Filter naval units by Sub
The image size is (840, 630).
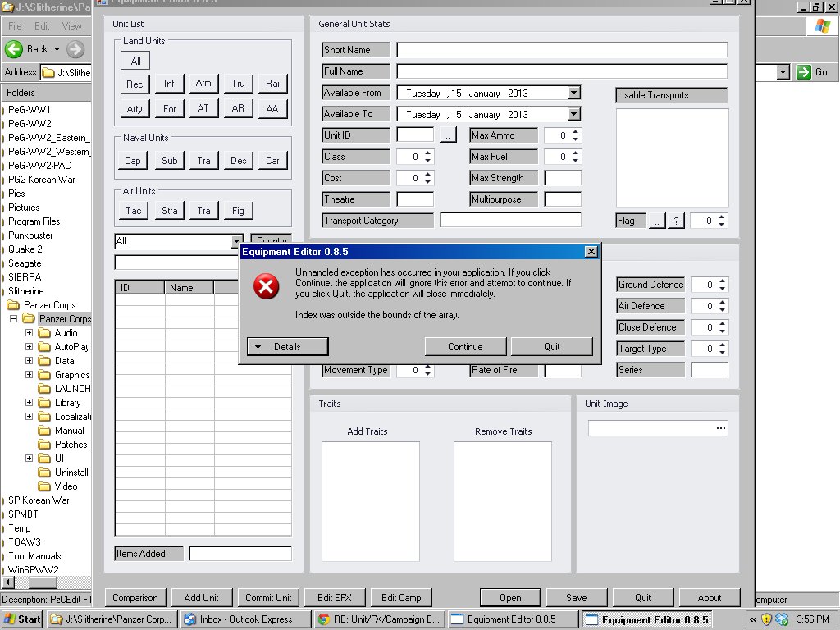169,161
